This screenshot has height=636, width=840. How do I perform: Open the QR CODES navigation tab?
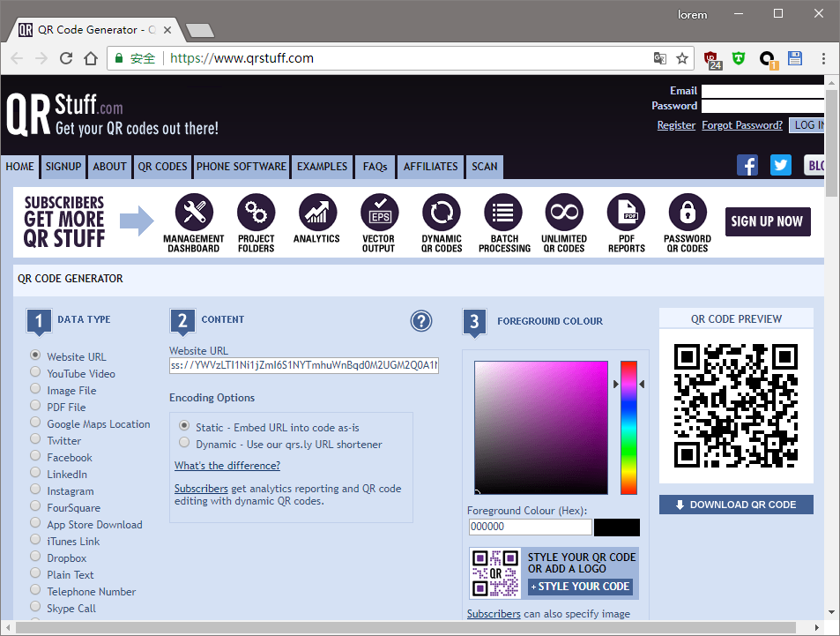tap(162, 167)
